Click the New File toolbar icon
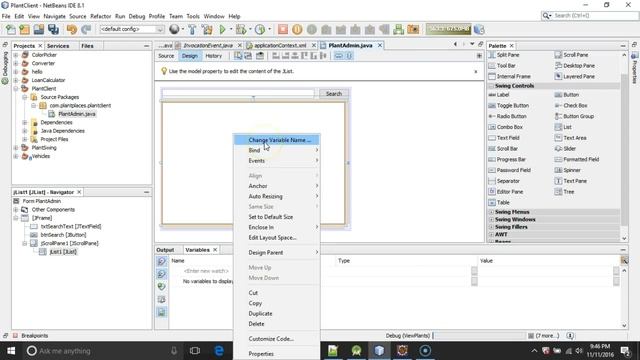640x360 pixels. 11,29
